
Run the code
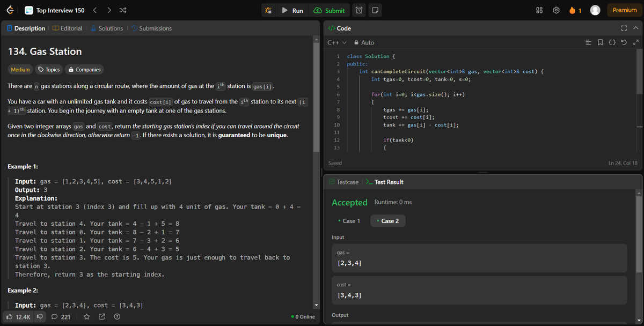292,10
